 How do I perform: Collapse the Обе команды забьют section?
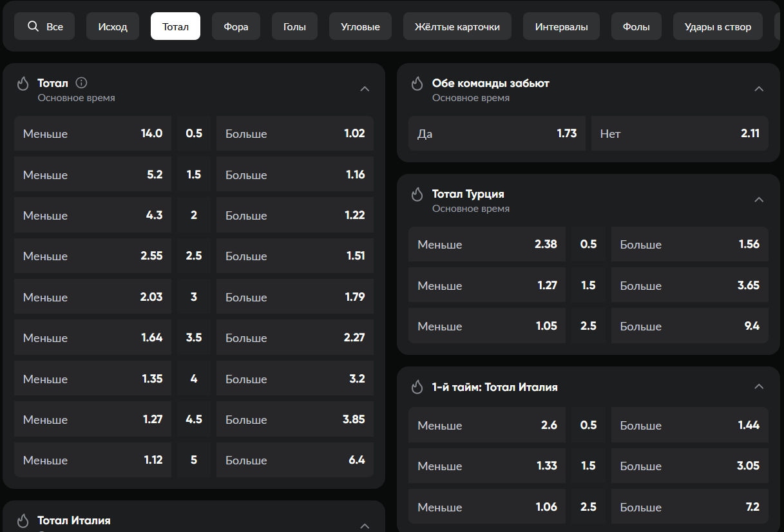(x=759, y=89)
